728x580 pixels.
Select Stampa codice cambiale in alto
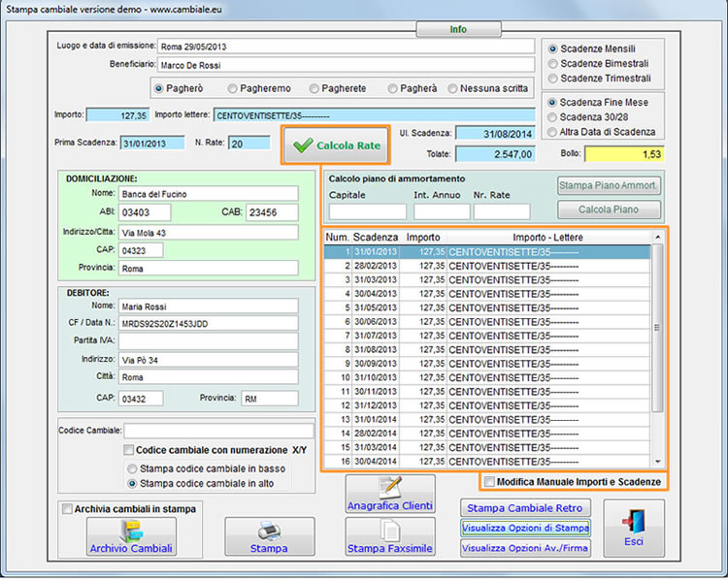[x=132, y=483]
